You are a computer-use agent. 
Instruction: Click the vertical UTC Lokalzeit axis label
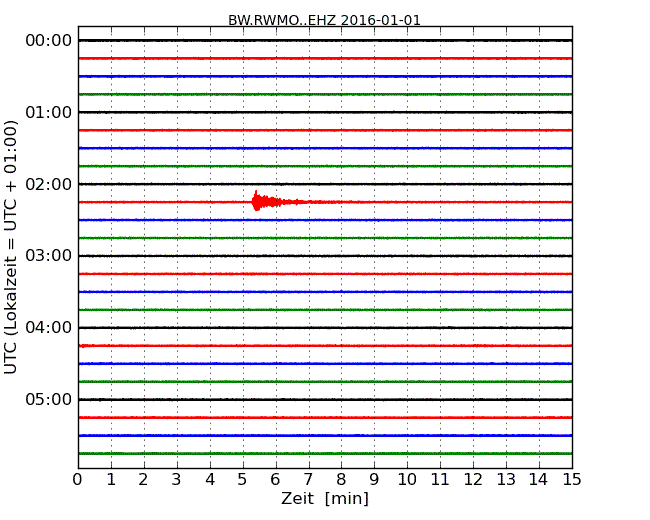click(11, 247)
